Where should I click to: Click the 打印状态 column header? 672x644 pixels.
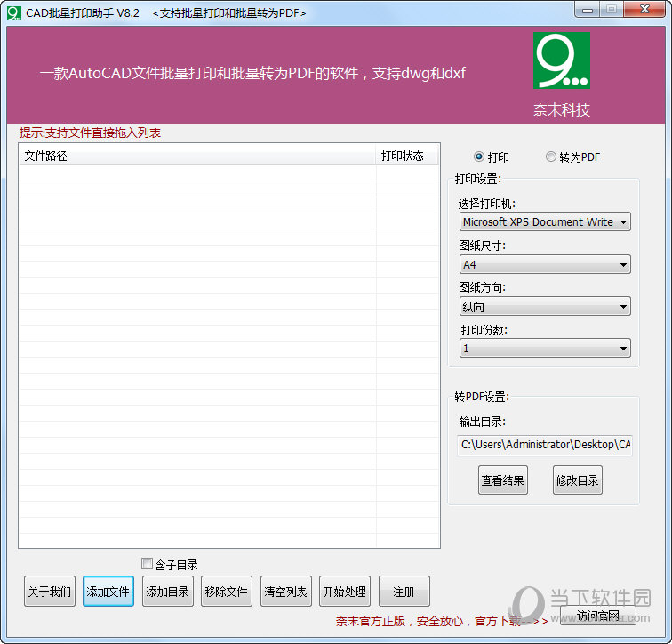[x=407, y=156]
